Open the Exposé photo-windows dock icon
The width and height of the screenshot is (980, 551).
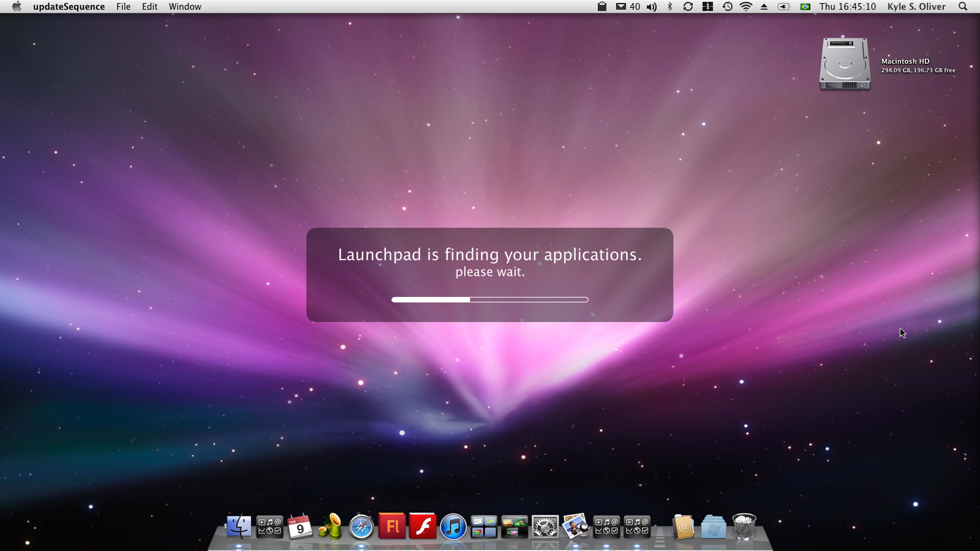click(514, 527)
